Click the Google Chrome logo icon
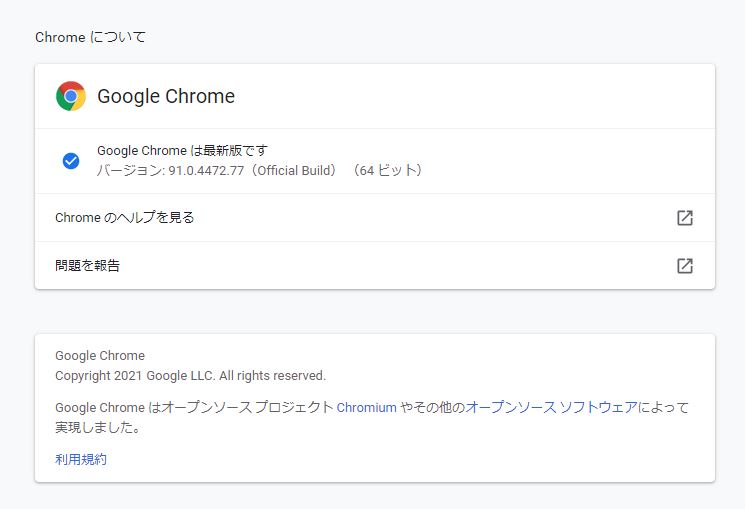Screen dimensions: 745x509 click(71, 96)
